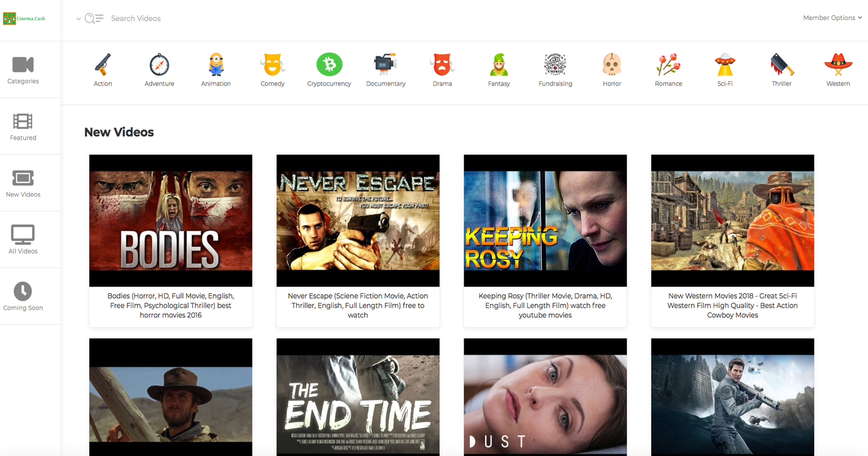This screenshot has height=456, width=868.
Task: Select the Thriller cleaver category icon
Action: pyautogui.click(x=781, y=65)
